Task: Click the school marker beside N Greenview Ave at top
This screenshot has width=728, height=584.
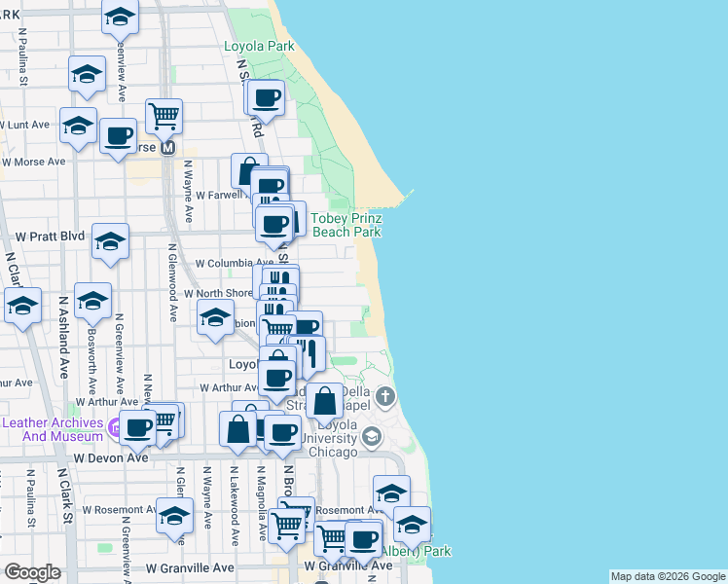Action: point(121,19)
